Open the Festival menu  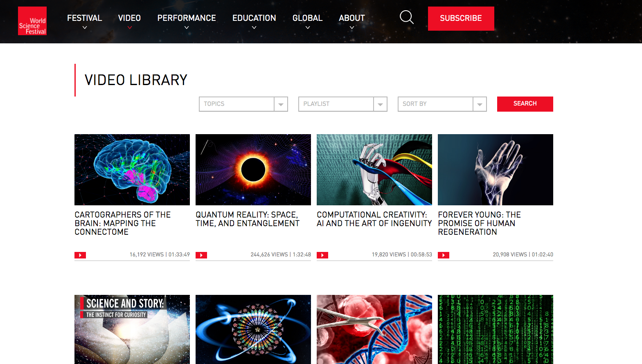[x=85, y=18]
